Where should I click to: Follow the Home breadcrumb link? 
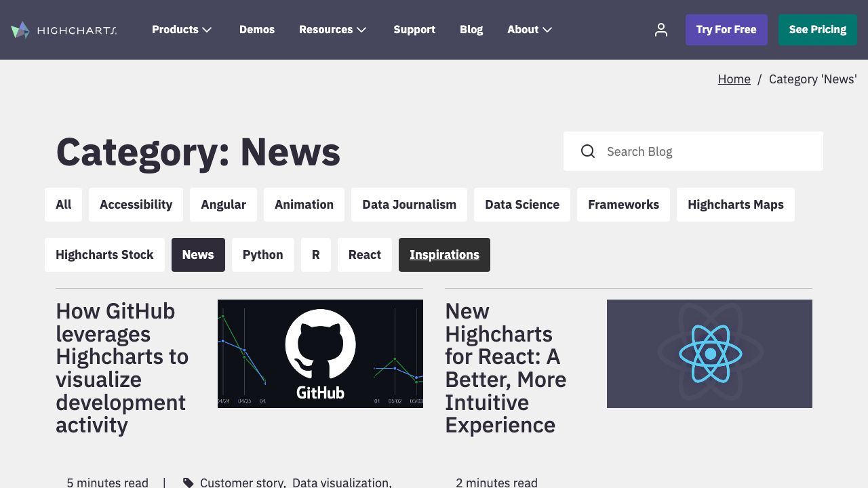tap(734, 79)
